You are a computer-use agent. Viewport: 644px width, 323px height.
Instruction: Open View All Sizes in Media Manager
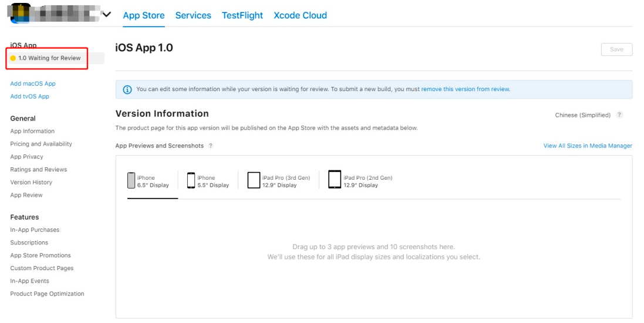588,146
